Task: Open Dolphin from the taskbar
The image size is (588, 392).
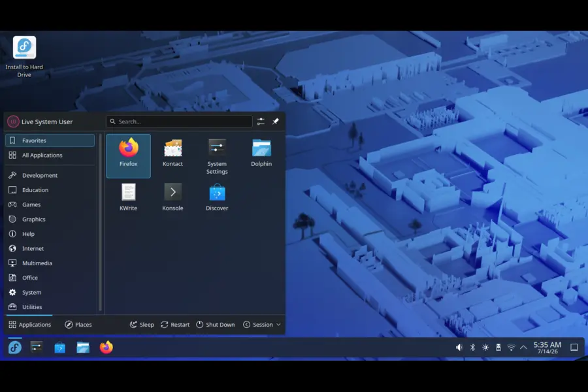Action: coord(83,348)
